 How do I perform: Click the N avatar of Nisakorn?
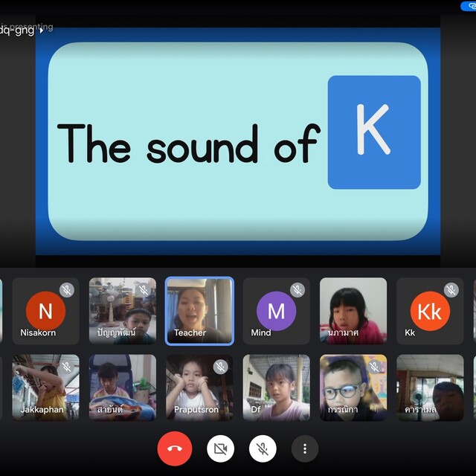pyautogui.click(x=45, y=311)
